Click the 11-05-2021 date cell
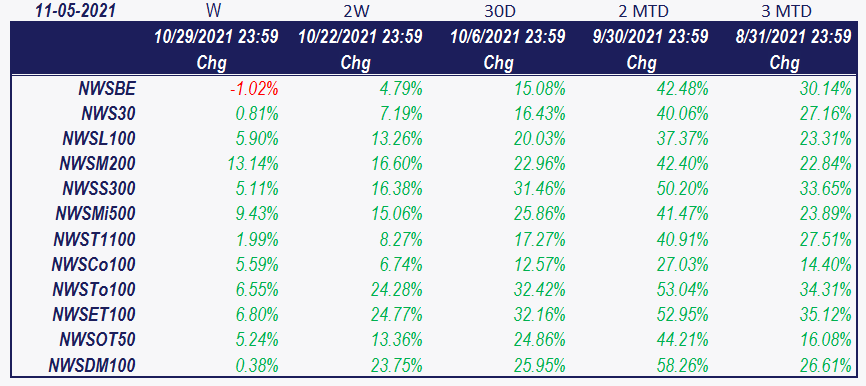Screen dimensions: 866x386 point(76,11)
